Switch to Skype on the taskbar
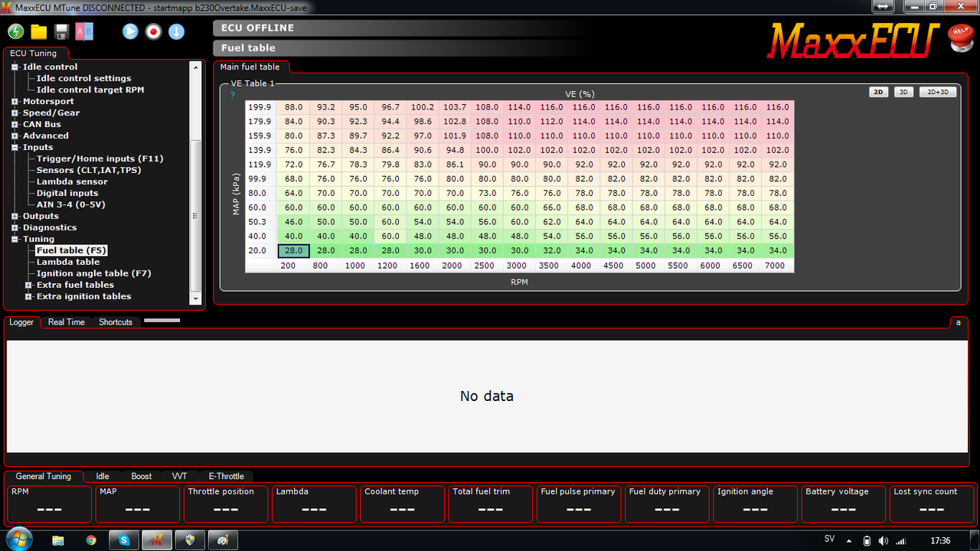The height and width of the screenshot is (551, 980). (124, 540)
